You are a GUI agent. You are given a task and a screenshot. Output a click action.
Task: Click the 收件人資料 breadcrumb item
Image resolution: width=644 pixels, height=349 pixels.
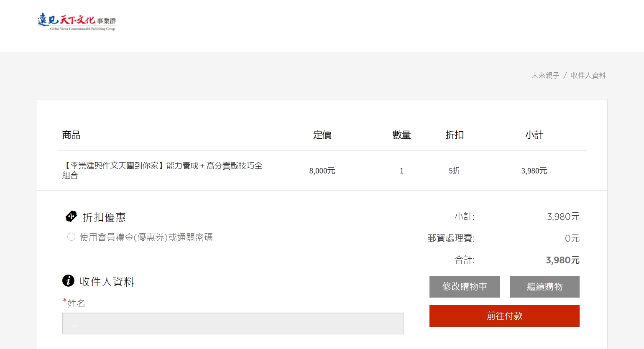point(588,75)
